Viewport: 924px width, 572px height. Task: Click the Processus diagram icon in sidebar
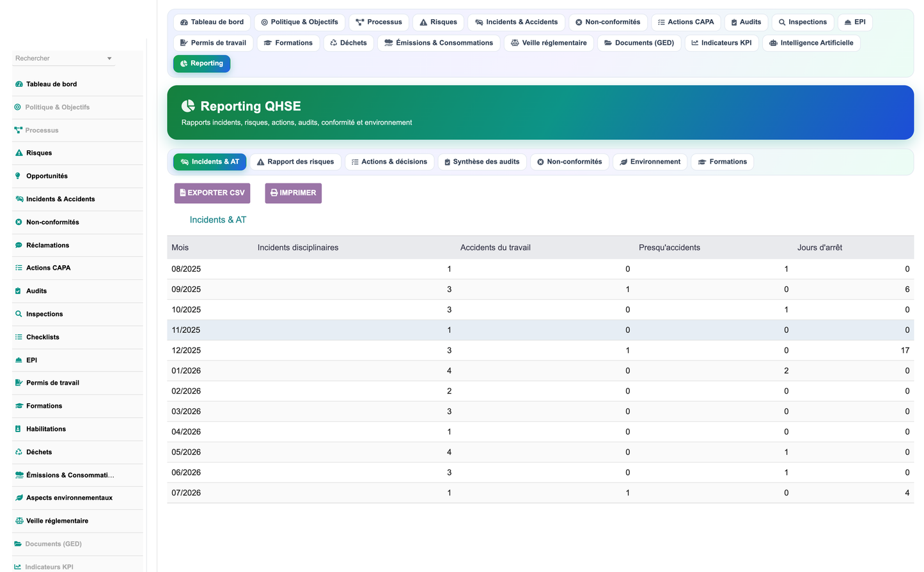[18, 130]
